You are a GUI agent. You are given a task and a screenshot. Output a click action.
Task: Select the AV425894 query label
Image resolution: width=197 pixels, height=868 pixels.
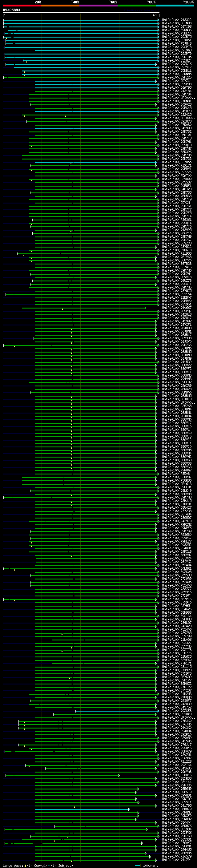click(x=11, y=10)
